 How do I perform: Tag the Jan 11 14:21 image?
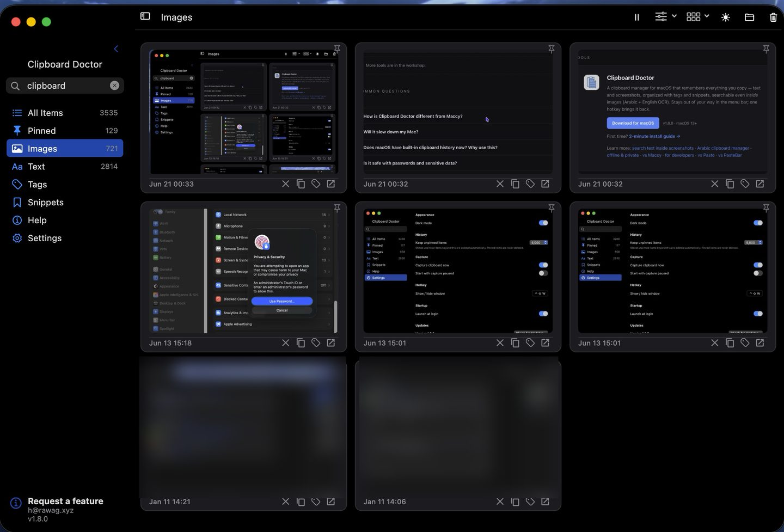pos(316,502)
